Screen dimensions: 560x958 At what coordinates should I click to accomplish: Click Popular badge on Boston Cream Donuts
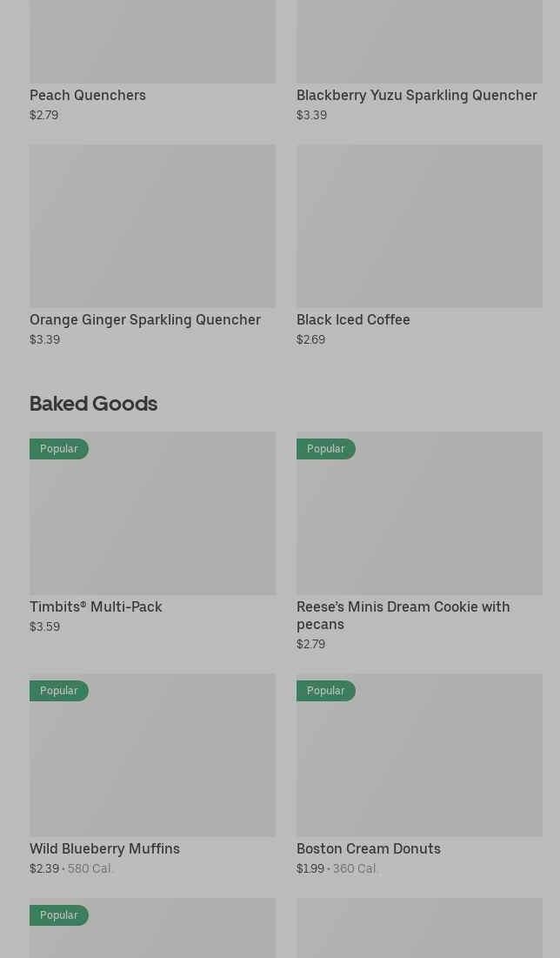[326, 691]
